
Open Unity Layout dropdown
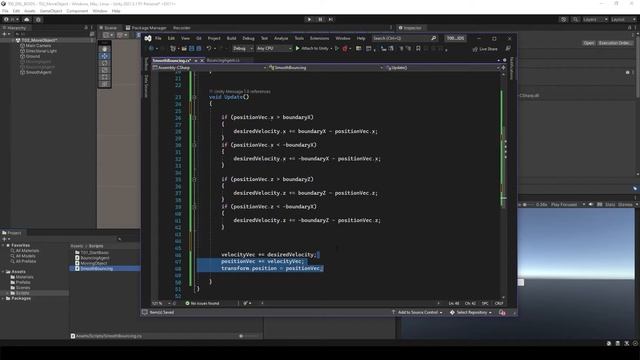click(x=623, y=20)
